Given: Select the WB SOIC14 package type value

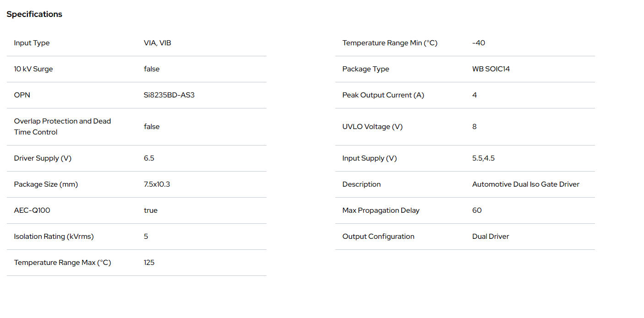Looking at the screenshot, I should (491, 69).
